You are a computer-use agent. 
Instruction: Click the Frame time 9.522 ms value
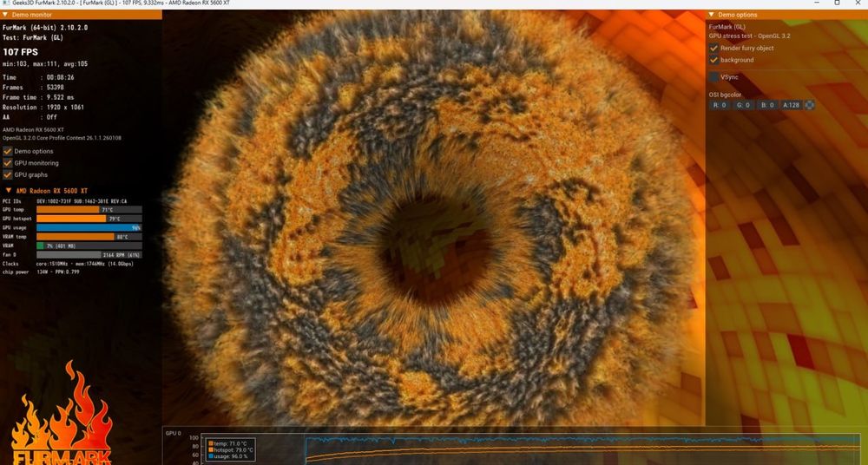(x=61, y=97)
